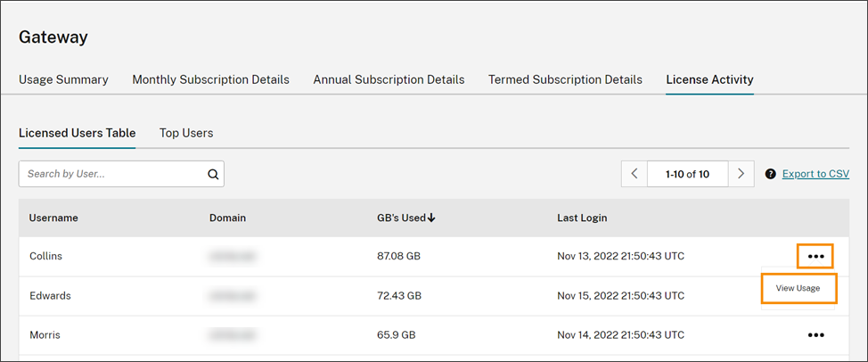Click the help question mark icon

(770, 174)
